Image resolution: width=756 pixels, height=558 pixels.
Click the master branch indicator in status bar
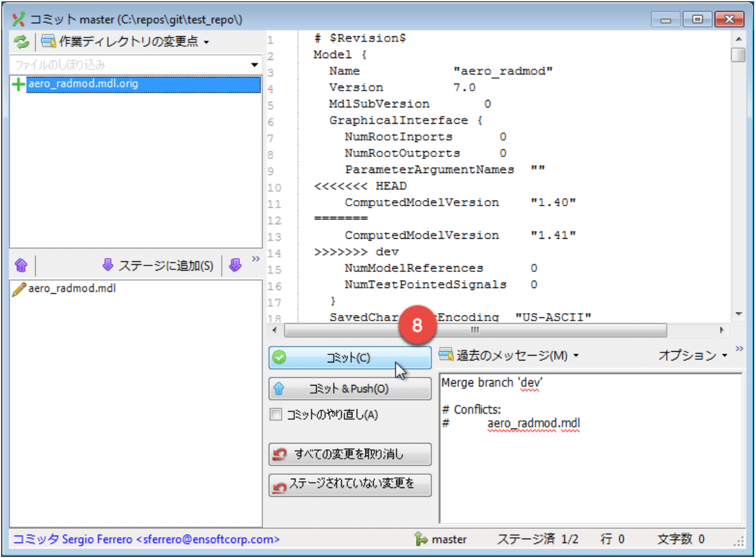click(440, 539)
